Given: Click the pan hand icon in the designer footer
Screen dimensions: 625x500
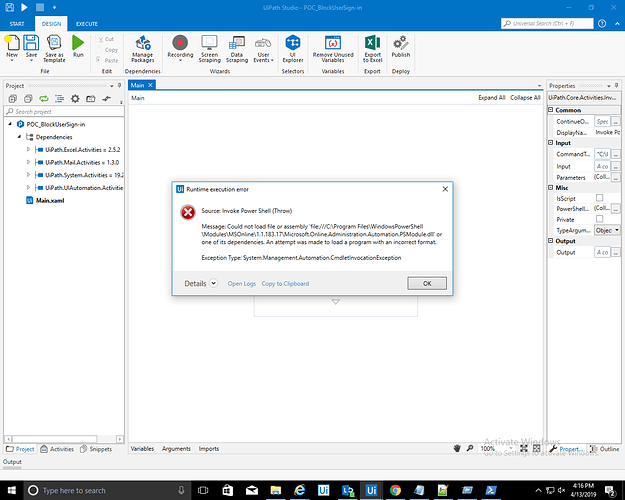Looking at the screenshot, I should tap(457, 448).
